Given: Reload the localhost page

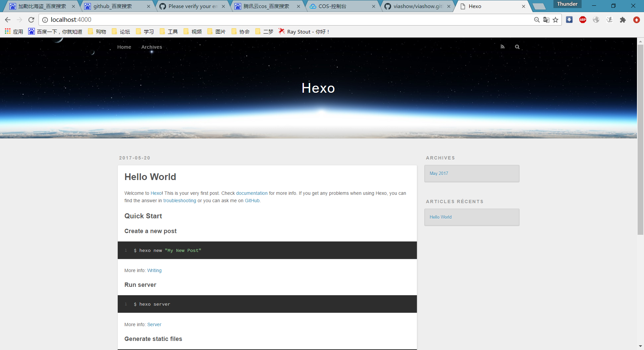Looking at the screenshot, I should point(31,20).
